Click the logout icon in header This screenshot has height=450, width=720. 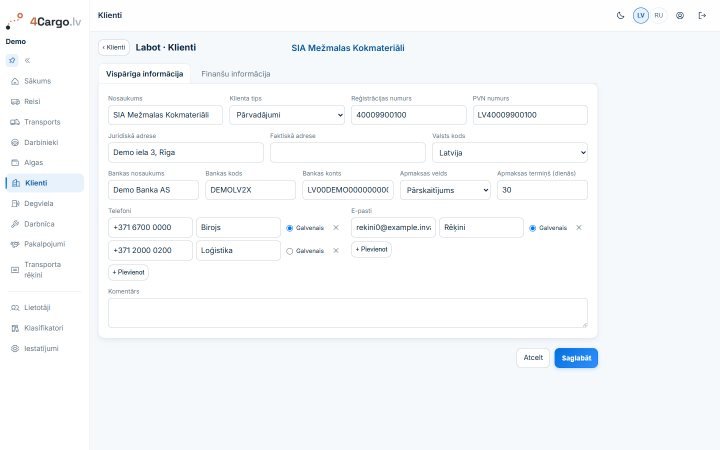point(702,16)
